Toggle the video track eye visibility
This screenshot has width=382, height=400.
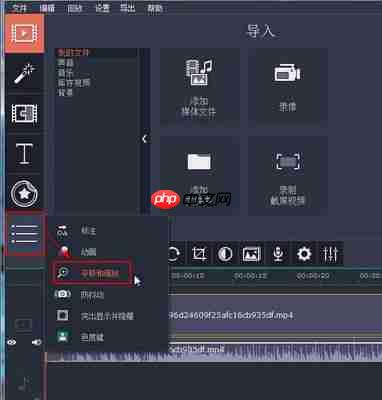[x=12, y=342]
